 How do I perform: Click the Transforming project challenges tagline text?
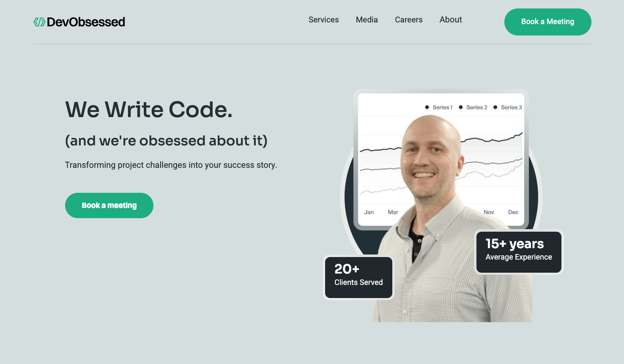coord(171,165)
